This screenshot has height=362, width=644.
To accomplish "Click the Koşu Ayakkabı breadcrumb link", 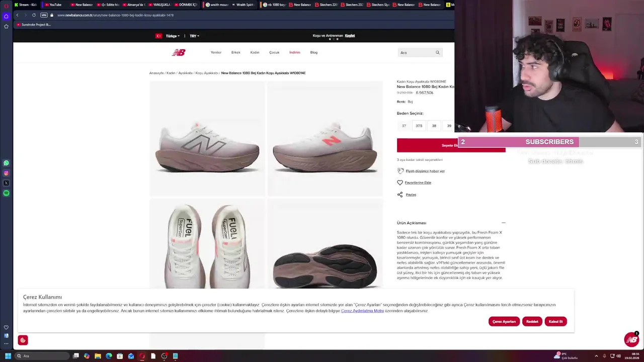I will click(x=207, y=73).
